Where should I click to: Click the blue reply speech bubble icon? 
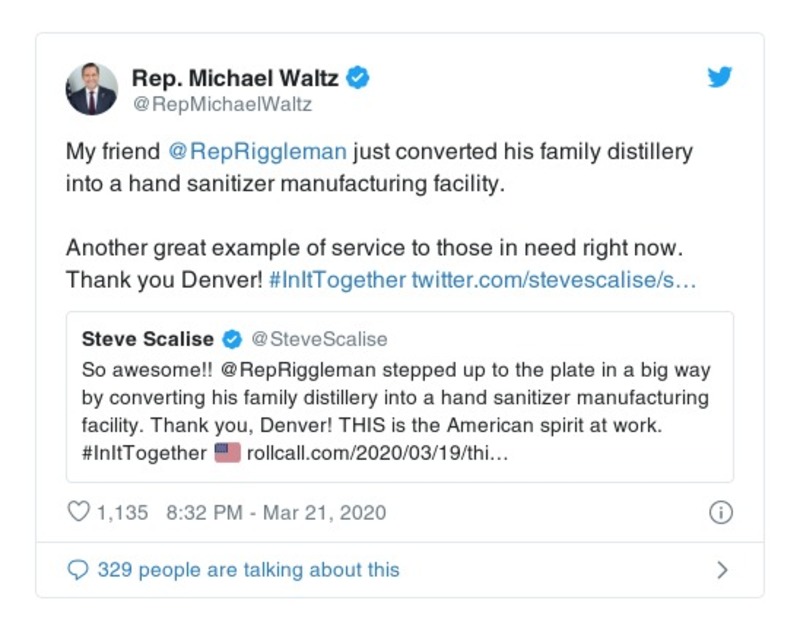(78, 570)
